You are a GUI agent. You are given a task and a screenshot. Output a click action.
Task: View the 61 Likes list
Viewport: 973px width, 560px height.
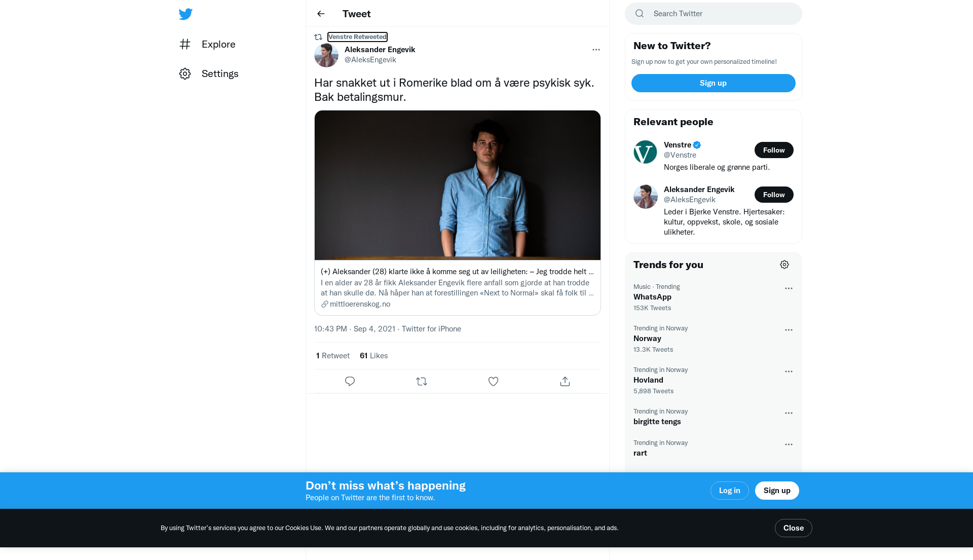click(373, 356)
